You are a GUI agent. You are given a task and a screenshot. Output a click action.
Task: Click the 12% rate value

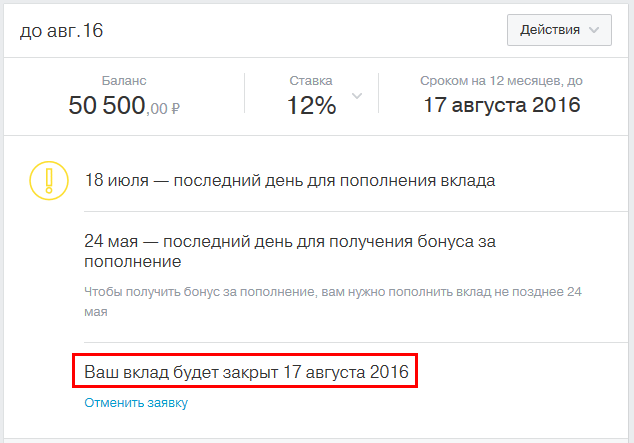point(311,105)
